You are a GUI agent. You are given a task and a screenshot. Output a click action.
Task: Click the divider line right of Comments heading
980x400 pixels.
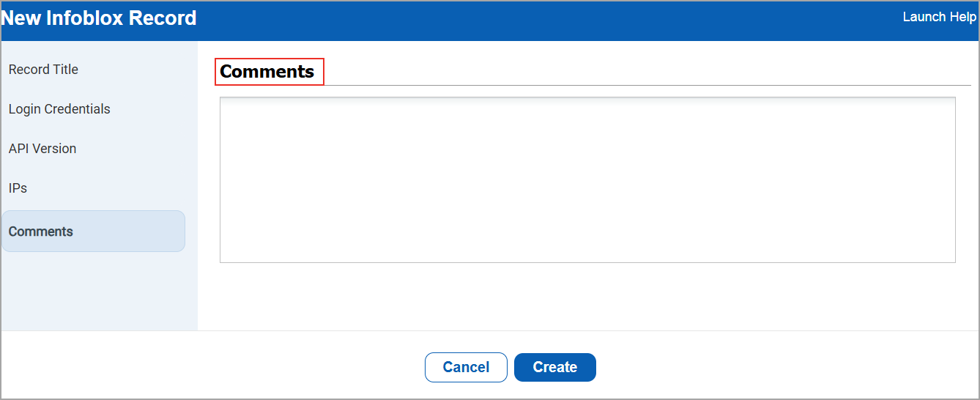tap(645, 85)
